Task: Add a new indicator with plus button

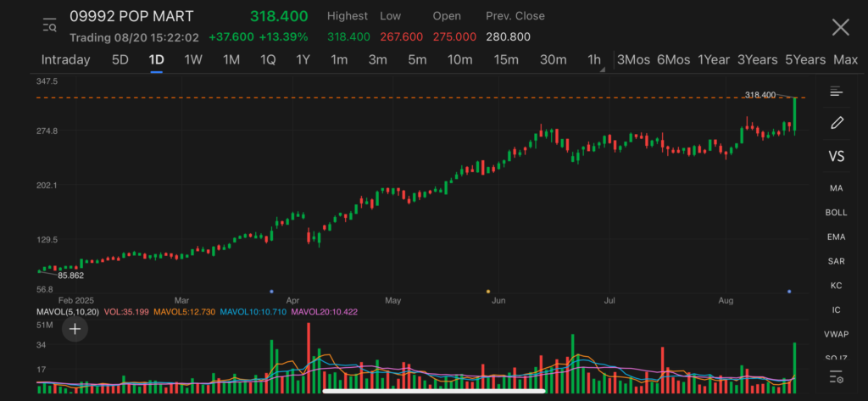Action: point(75,330)
